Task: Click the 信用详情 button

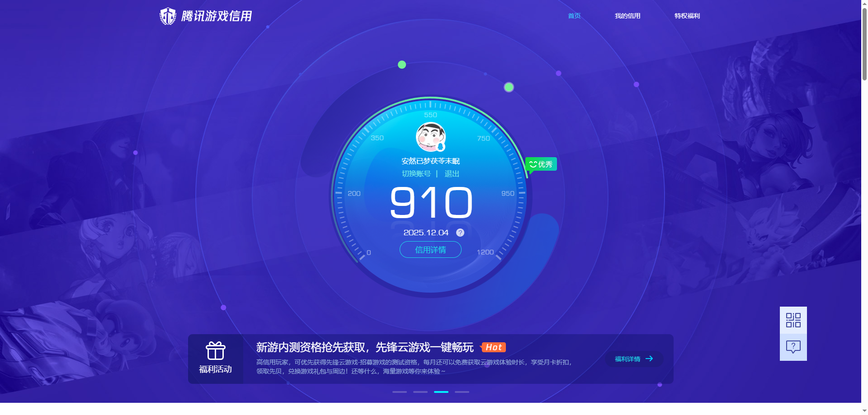Action: coord(430,249)
